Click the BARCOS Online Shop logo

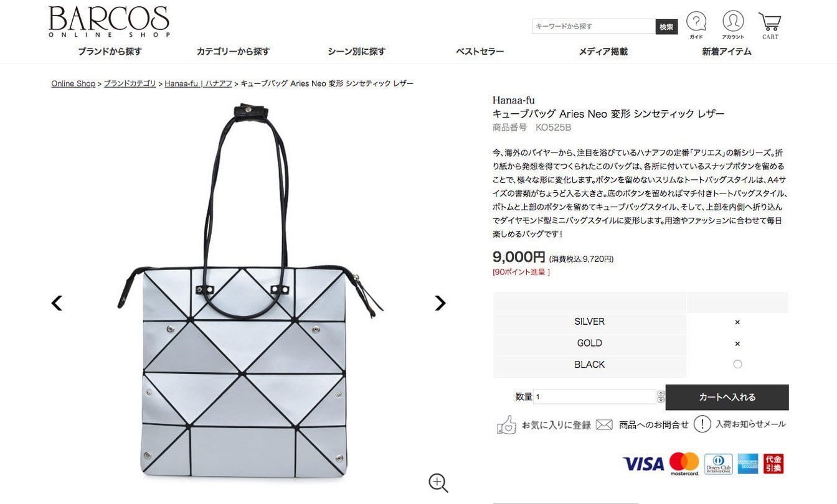[109, 22]
